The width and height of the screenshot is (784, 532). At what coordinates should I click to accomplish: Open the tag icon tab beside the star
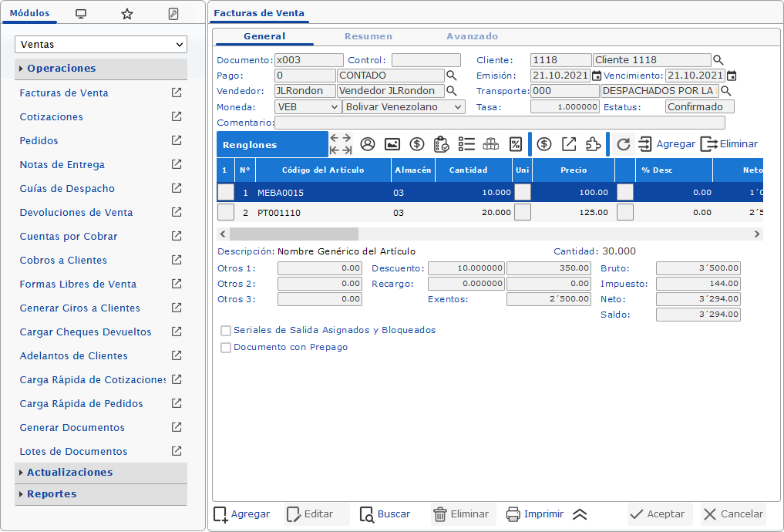173,14
